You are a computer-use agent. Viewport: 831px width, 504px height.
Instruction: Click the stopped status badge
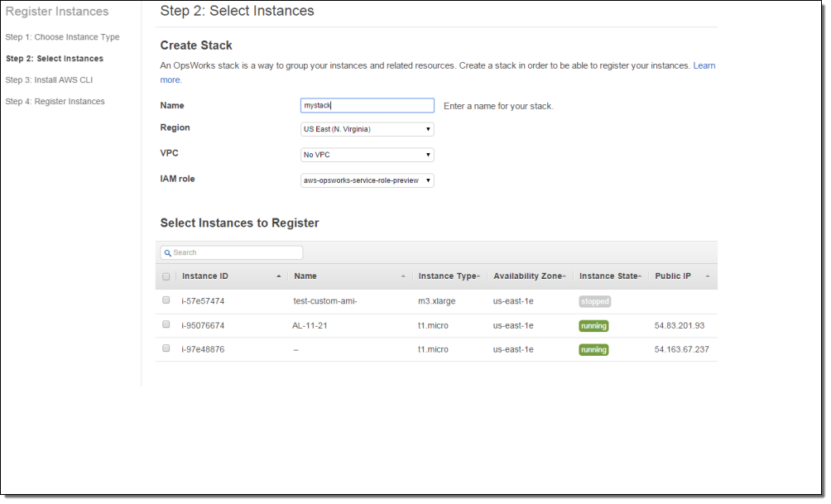pos(594,302)
